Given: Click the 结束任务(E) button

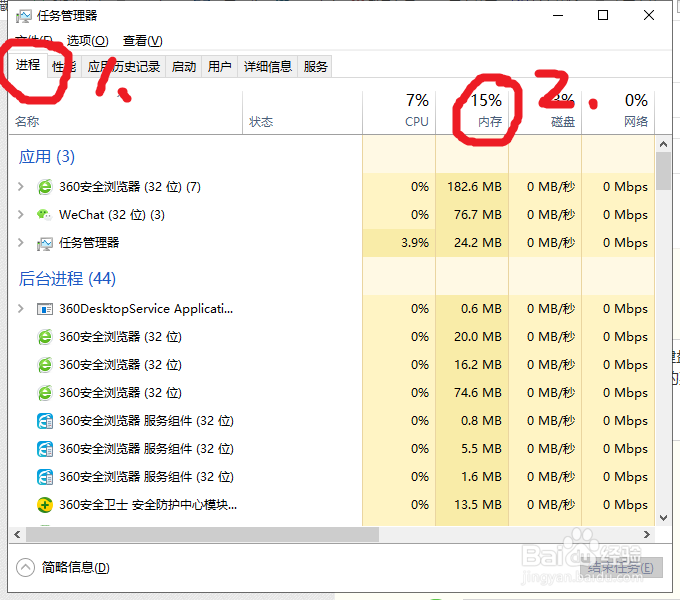Looking at the screenshot, I should pyautogui.click(x=621, y=568).
